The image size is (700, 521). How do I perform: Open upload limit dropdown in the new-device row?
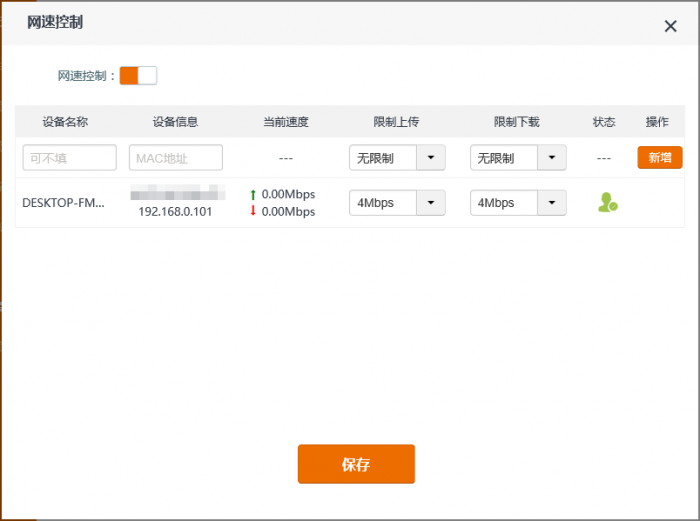click(x=430, y=158)
